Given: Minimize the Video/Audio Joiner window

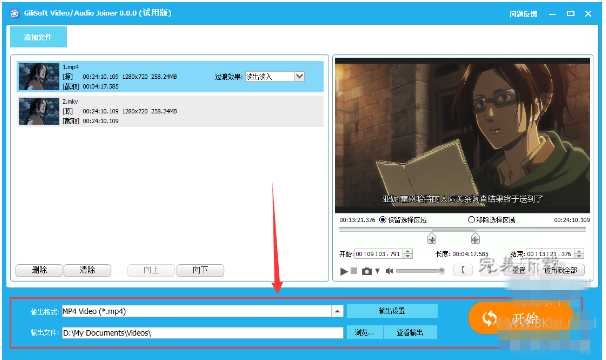Looking at the screenshot, I should coord(552,14).
